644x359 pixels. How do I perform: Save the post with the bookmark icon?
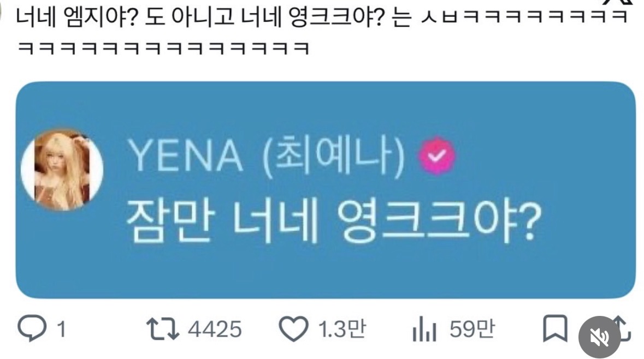pos(555,328)
